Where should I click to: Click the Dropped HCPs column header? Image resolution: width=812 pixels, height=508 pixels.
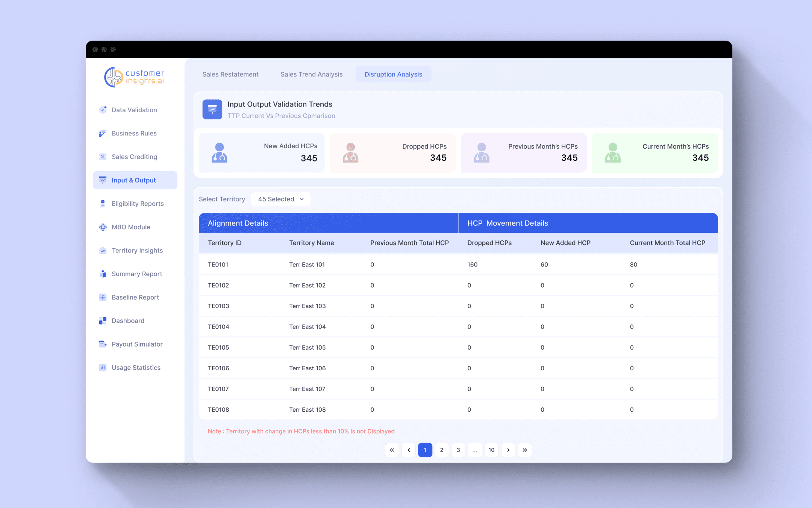point(489,243)
